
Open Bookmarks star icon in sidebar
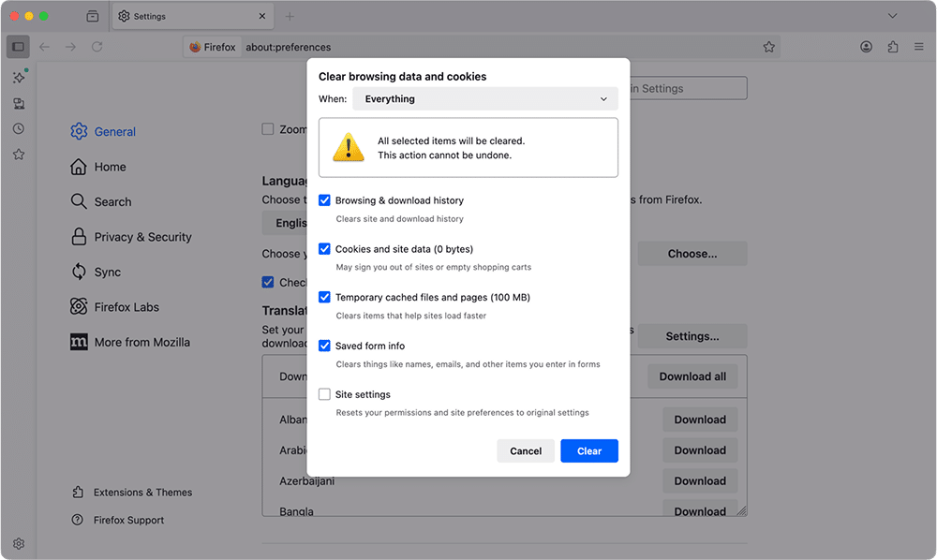[x=18, y=155]
